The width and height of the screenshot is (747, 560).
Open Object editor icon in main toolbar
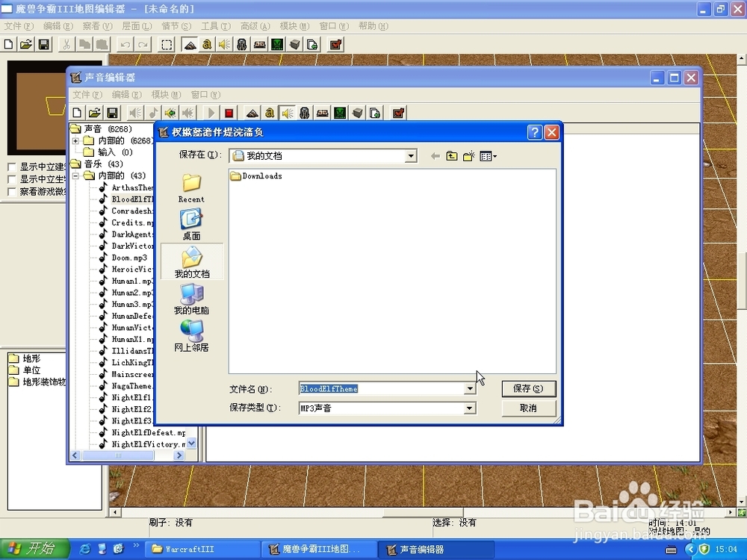[x=242, y=45]
